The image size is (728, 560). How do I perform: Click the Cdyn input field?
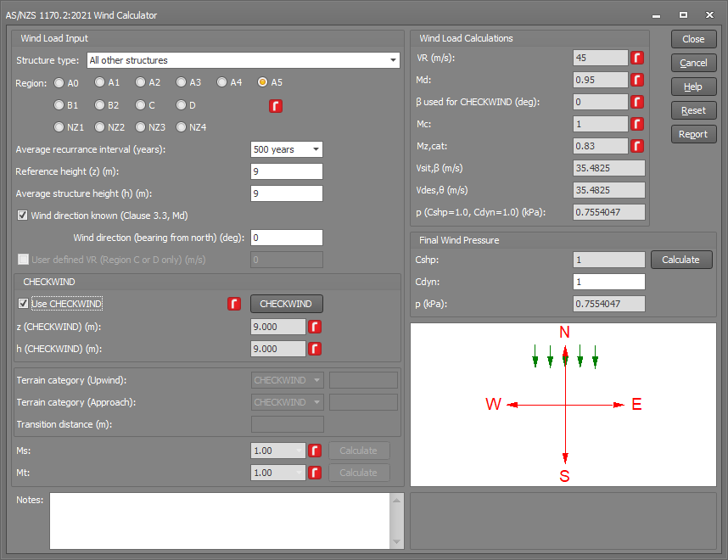(608, 282)
